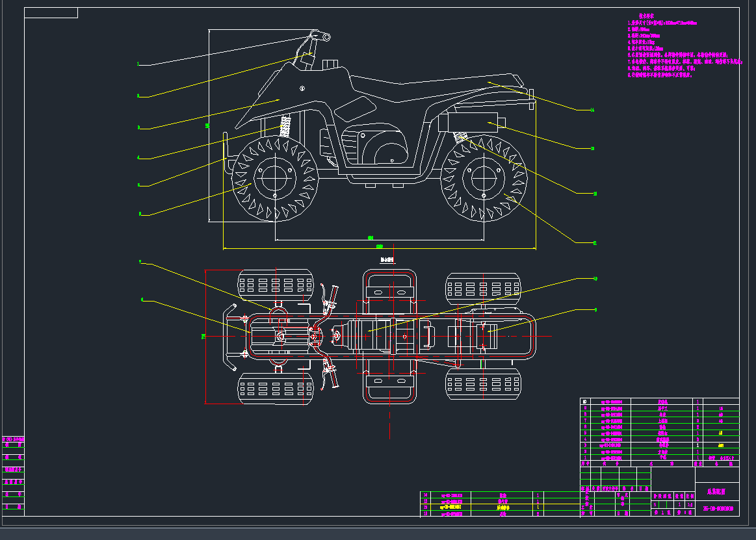Select the white view label above the top view
Image resolution: width=756 pixels, height=540 pixels.
click(387, 260)
